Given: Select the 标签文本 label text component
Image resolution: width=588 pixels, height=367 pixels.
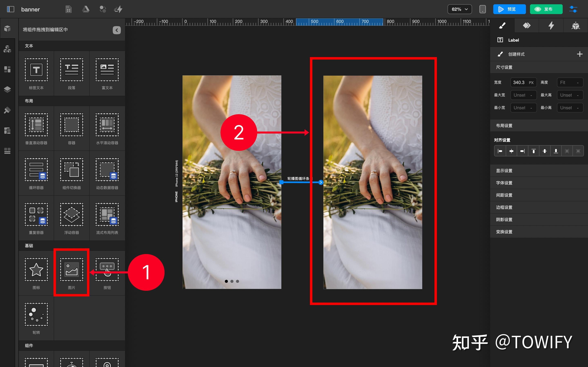Looking at the screenshot, I should pos(36,73).
